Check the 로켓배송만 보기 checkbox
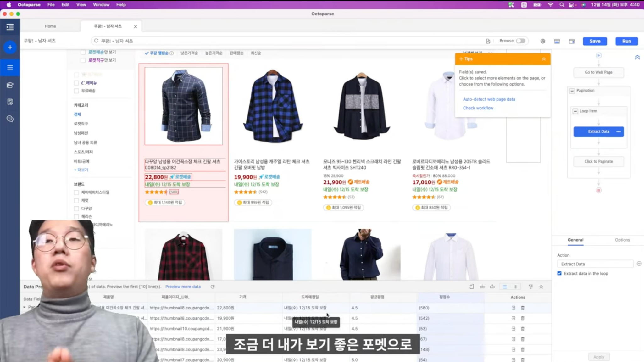This screenshot has height=362, width=644. tap(83, 52)
